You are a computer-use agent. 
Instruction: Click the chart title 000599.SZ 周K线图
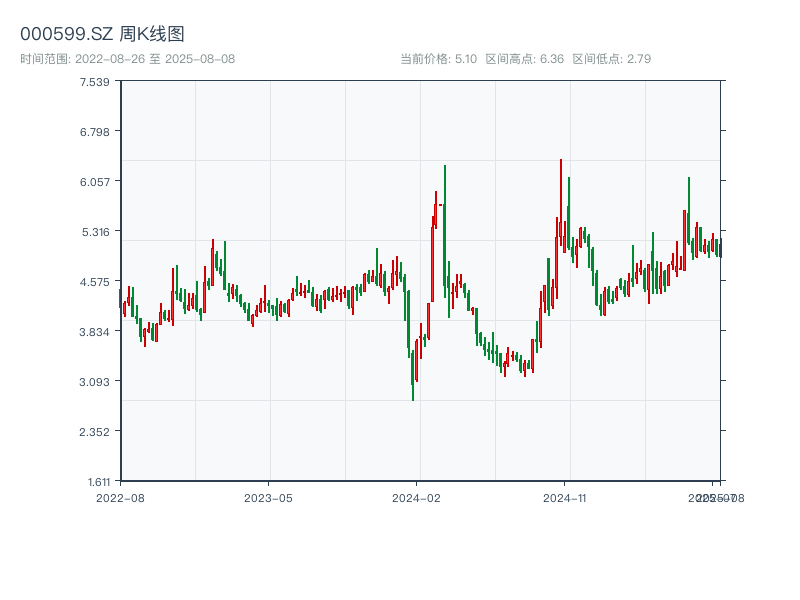click(102, 34)
